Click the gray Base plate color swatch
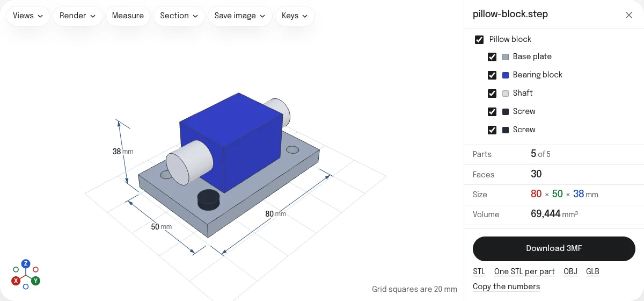The height and width of the screenshot is (301, 644). pyautogui.click(x=505, y=57)
